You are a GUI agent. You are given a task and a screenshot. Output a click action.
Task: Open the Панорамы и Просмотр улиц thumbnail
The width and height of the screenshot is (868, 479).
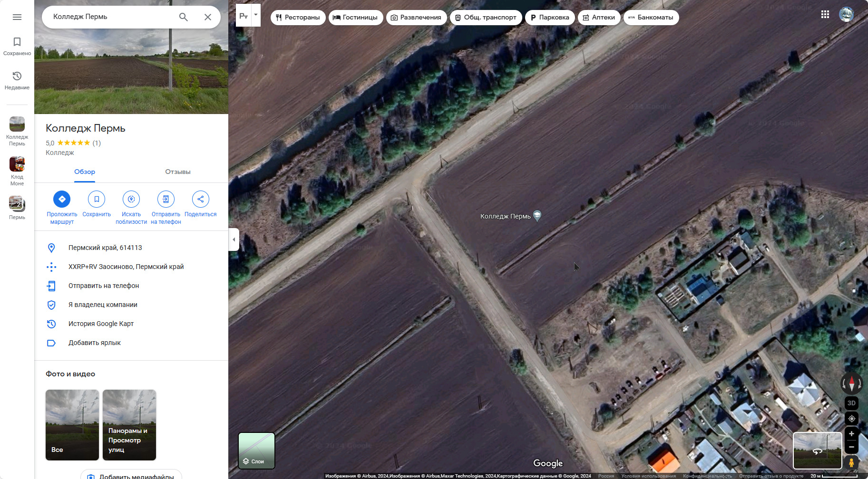(129, 425)
